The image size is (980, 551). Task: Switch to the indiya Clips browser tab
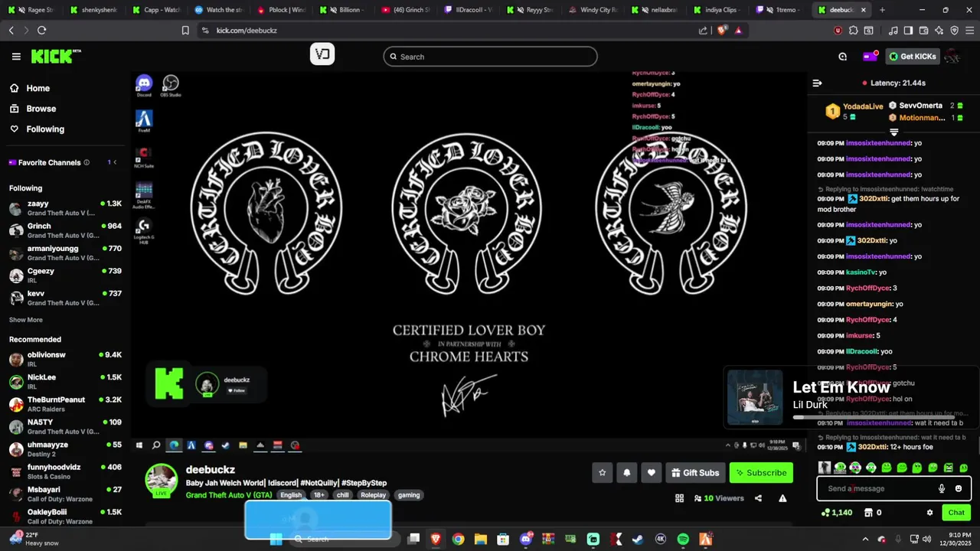[717, 10]
